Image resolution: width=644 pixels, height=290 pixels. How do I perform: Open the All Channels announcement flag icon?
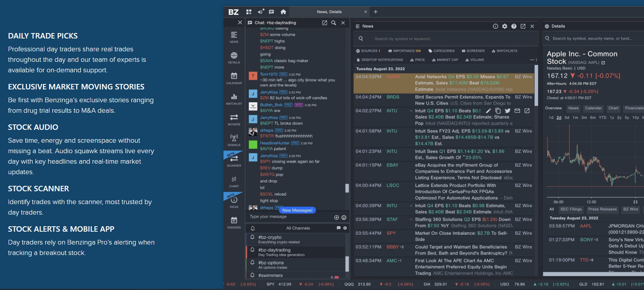[x=338, y=228]
